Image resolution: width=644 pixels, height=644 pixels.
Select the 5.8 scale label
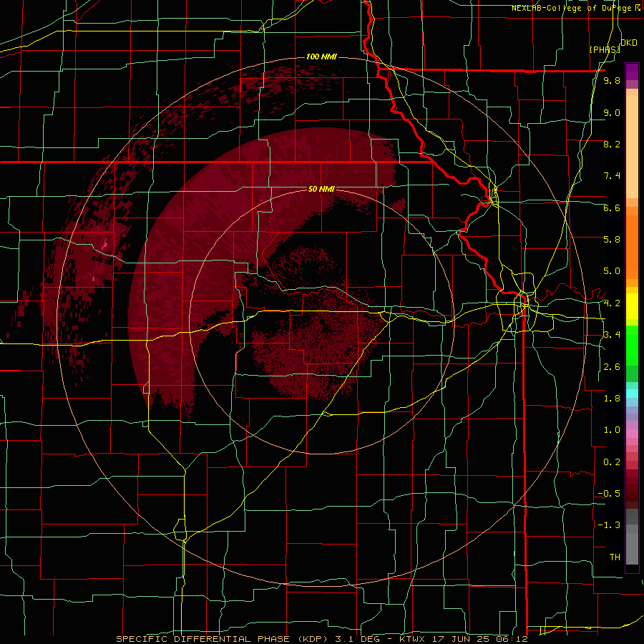[x=612, y=239]
